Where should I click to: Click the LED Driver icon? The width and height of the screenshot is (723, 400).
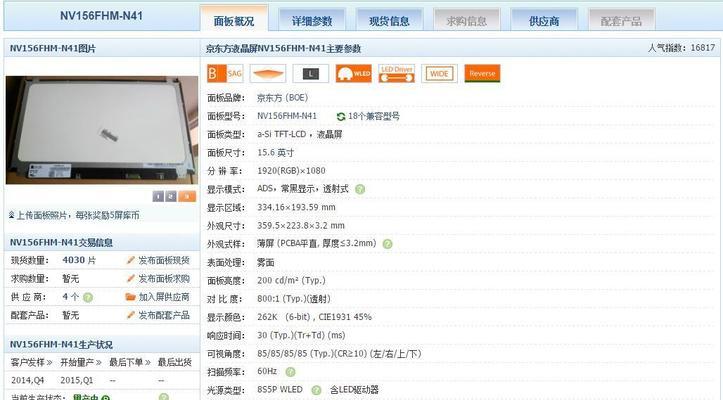pyautogui.click(x=397, y=73)
